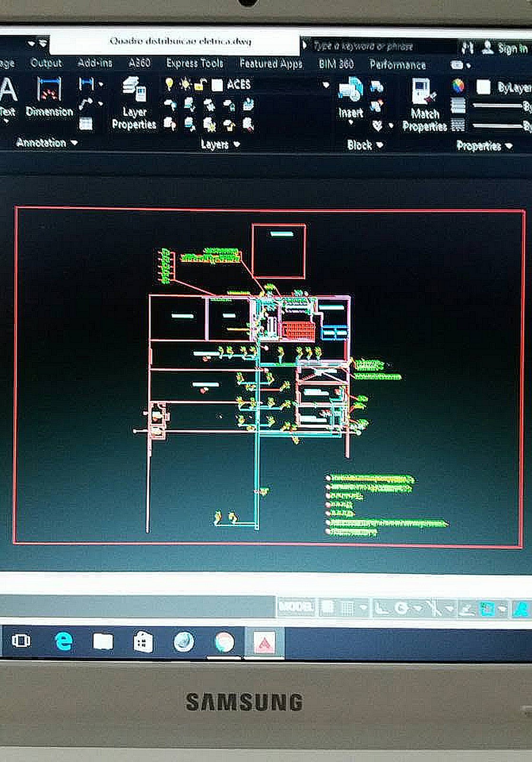
Task: Expand the Properties panel
Action: point(484,146)
